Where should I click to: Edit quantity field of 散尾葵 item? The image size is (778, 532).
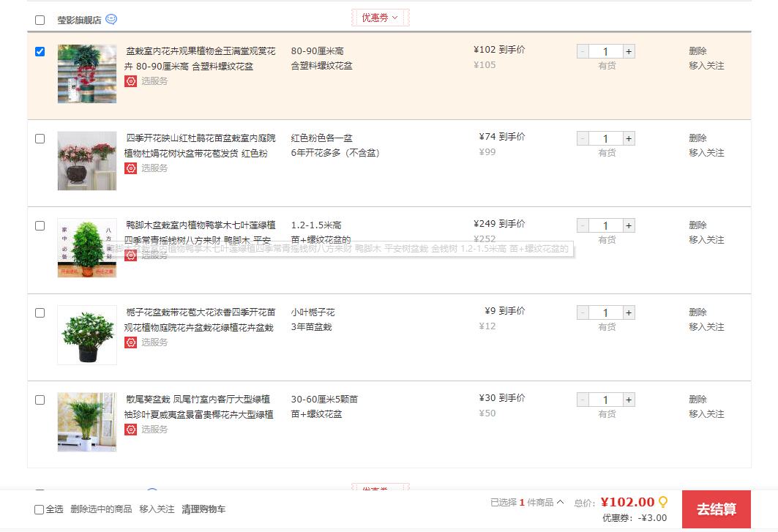point(606,400)
